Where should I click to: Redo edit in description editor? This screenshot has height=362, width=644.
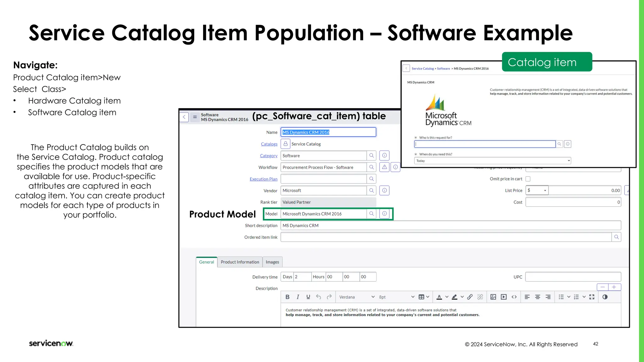(x=329, y=297)
